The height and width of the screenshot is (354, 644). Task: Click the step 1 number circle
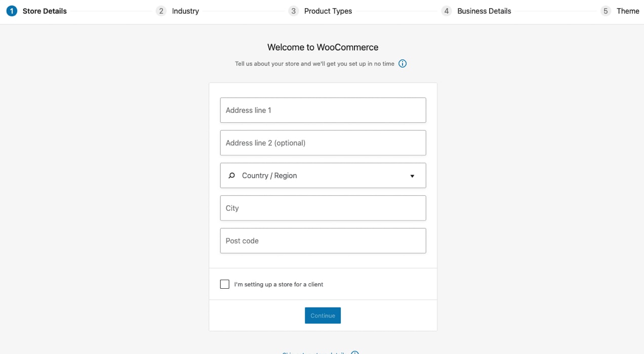click(12, 11)
